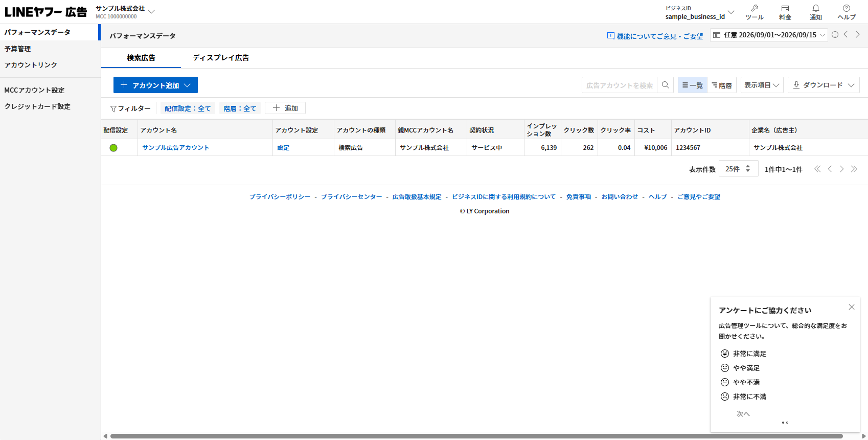Click the date range info icon
This screenshot has width=868, height=440.
(x=835, y=35)
